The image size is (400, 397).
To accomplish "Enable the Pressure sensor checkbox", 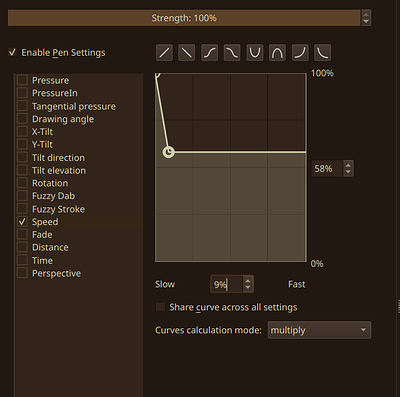I will pyautogui.click(x=22, y=80).
